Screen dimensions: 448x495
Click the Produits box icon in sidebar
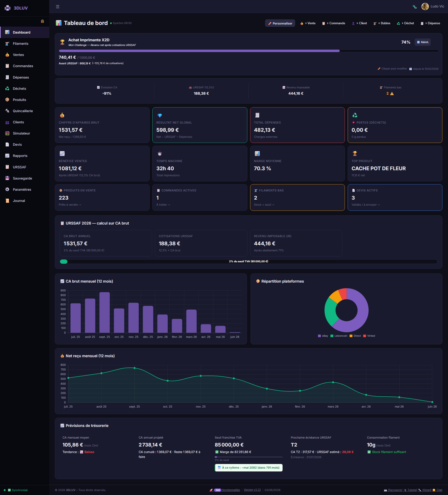[x=7, y=100]
